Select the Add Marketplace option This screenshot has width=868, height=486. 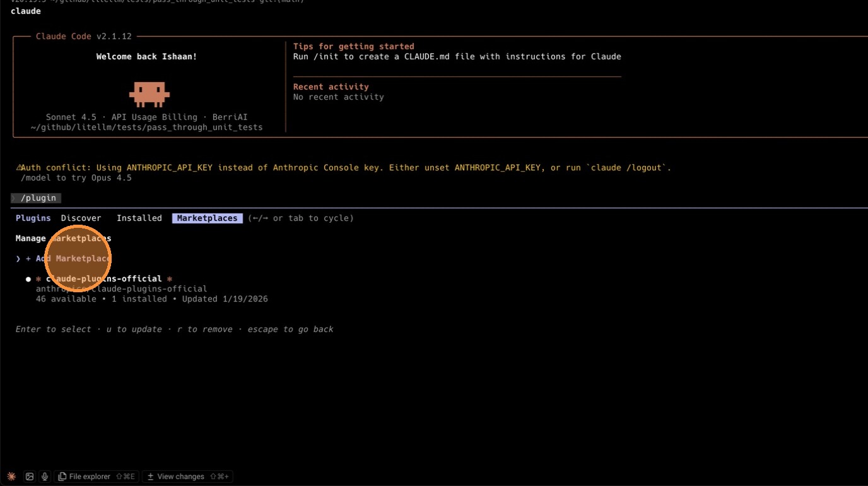[x=69, y=259]
